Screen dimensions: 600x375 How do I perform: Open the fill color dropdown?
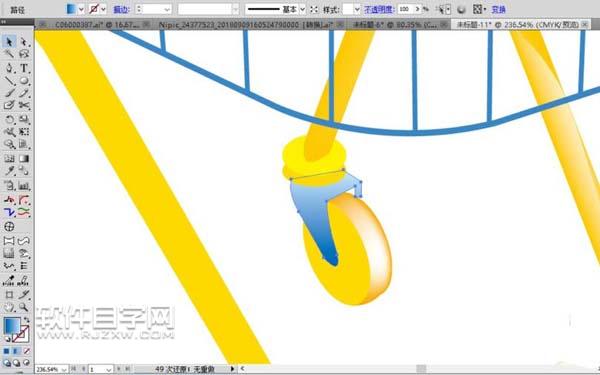pos(81,9)
